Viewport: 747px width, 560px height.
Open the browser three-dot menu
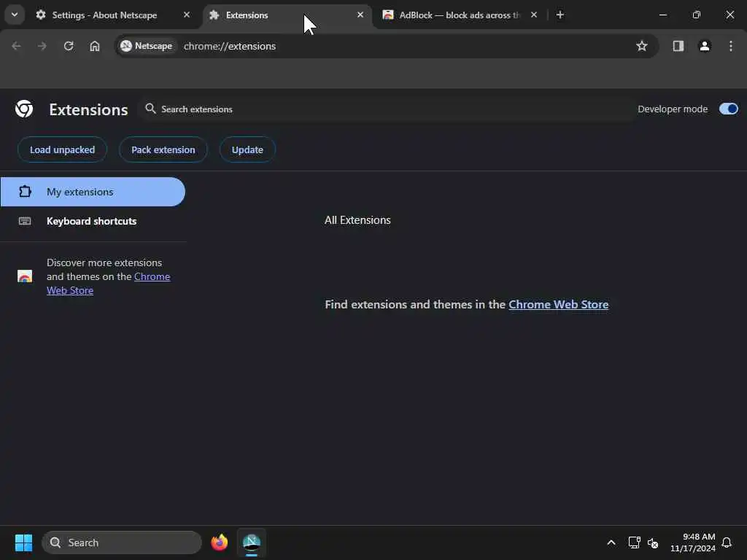click(x=731, y=46)
